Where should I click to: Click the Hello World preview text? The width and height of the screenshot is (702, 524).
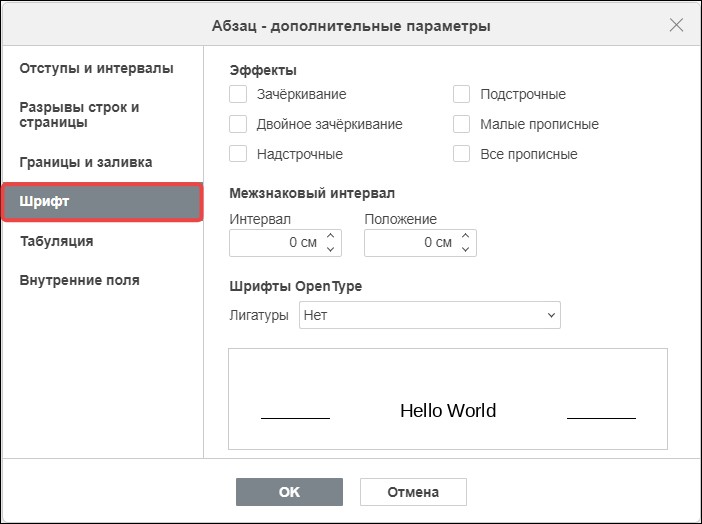click(x=448, y=411)
